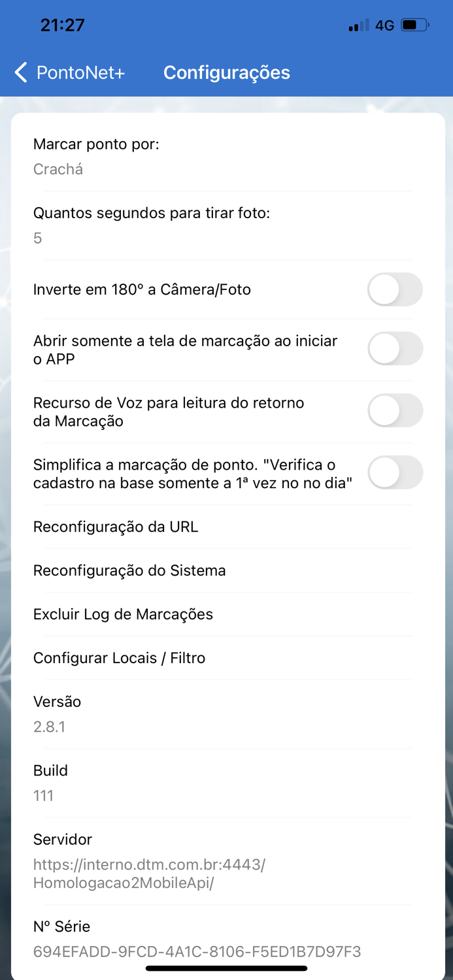Tap the PontoNet+ label next to the chevron
The height and width of the screenshot is (980, 453).
pos(82,73)
